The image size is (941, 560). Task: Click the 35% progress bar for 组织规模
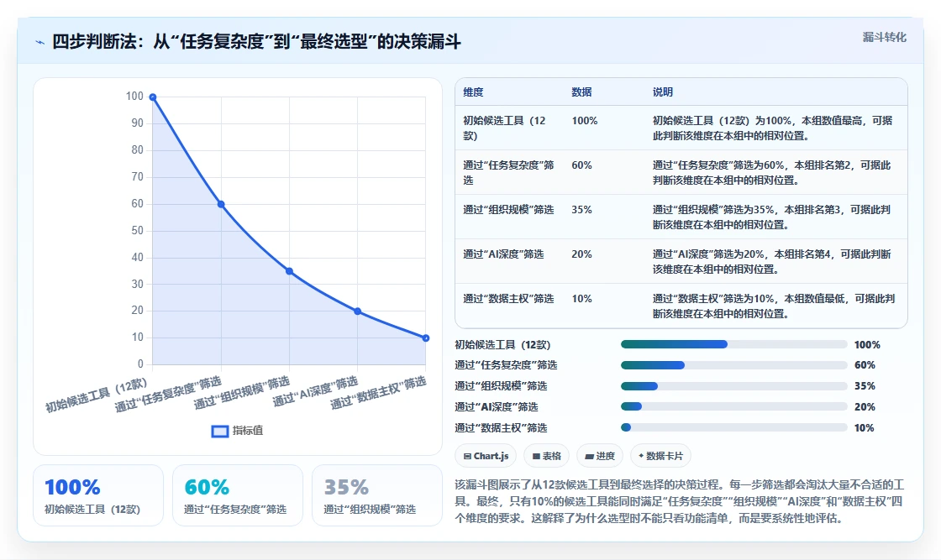coord(734,386)
